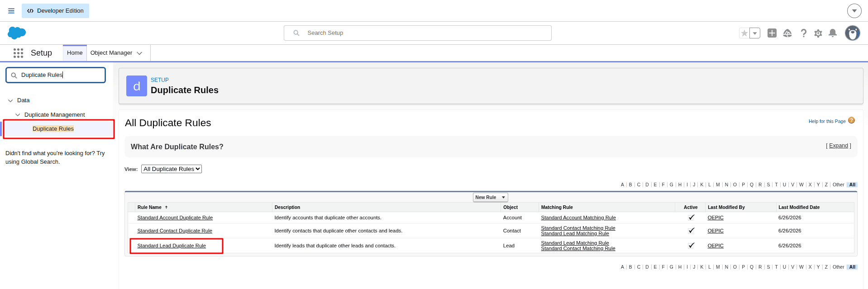Open Standard Lead Matching Rule in Contact row
Viewport: 868px width, 289px height.
point(575,234)
